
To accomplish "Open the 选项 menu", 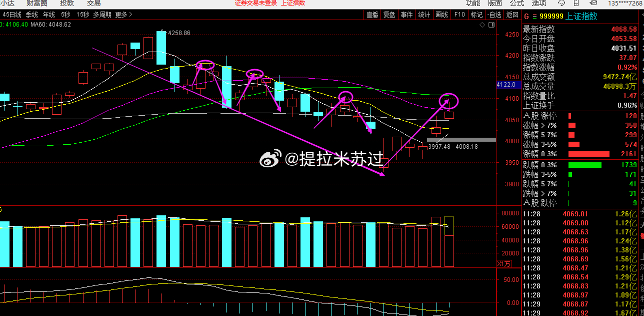I will tap(539, 3).
